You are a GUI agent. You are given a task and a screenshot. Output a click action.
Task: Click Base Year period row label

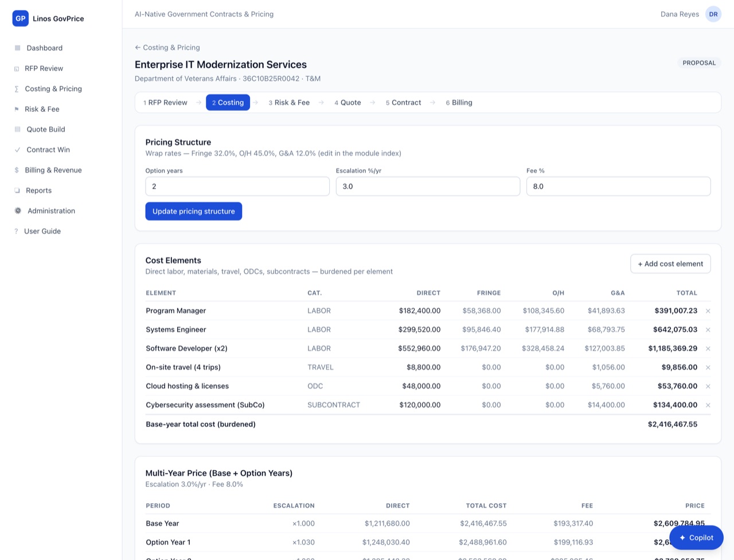tap(162, 523)
